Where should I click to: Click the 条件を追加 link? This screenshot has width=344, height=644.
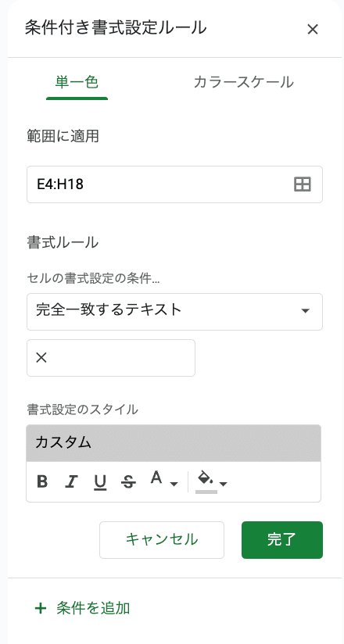(93, 608)
